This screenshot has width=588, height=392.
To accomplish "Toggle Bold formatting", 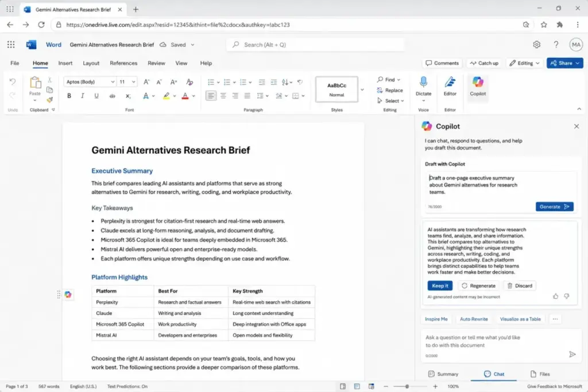I will point(69,96).
